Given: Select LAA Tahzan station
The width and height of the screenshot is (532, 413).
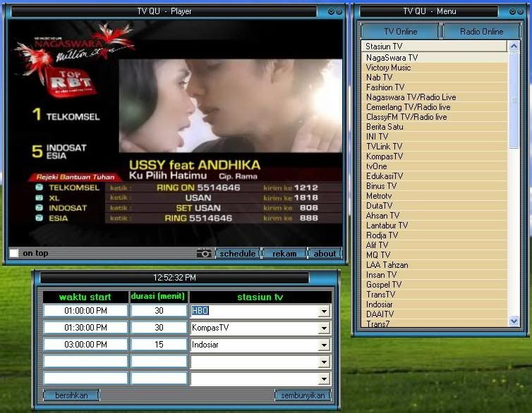Looking at the screenshot, I should coord(435,264).
